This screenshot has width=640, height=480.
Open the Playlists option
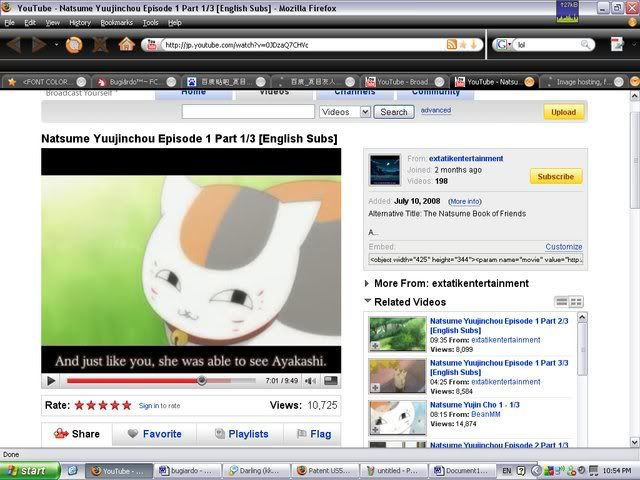tap(242, 434)
